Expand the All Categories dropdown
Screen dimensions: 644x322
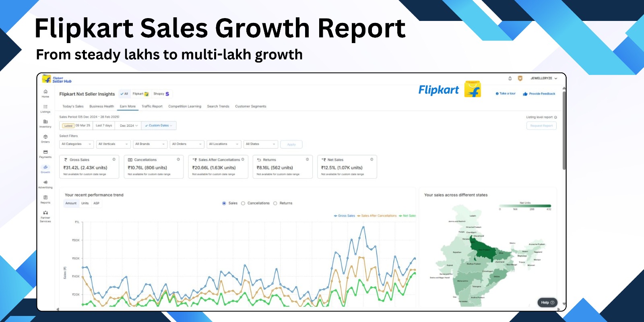[76, 144]
